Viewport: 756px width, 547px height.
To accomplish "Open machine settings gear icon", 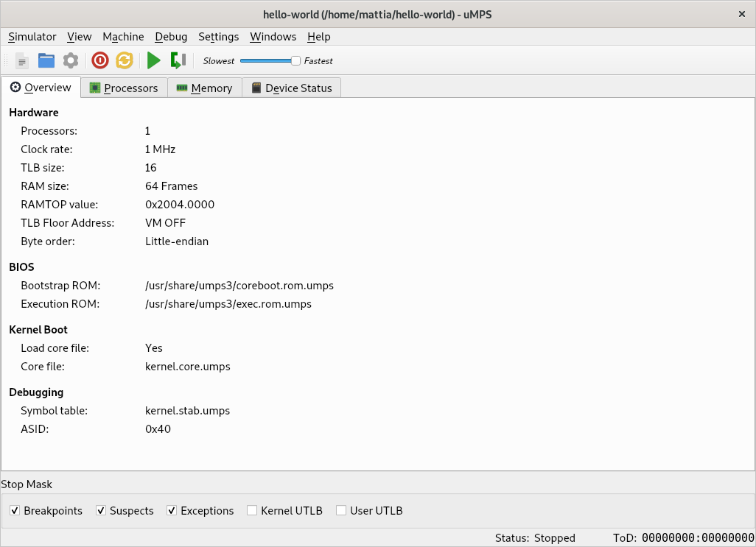I will point(70,61).
